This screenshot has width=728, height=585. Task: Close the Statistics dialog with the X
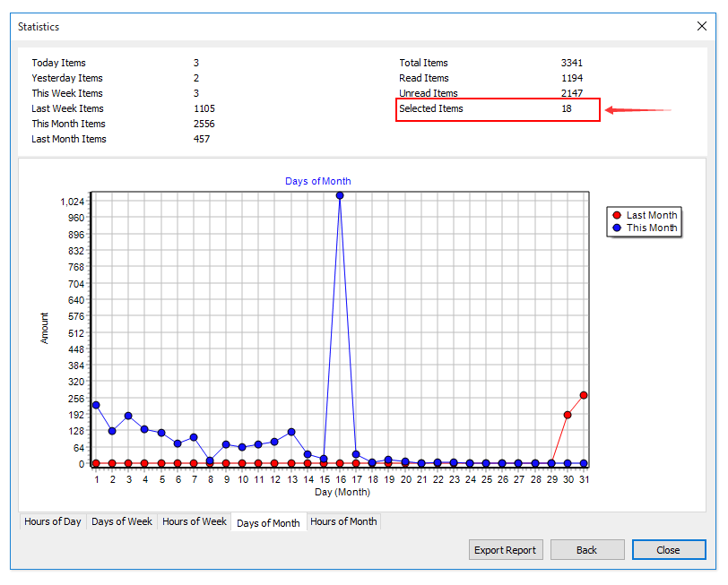702,27
